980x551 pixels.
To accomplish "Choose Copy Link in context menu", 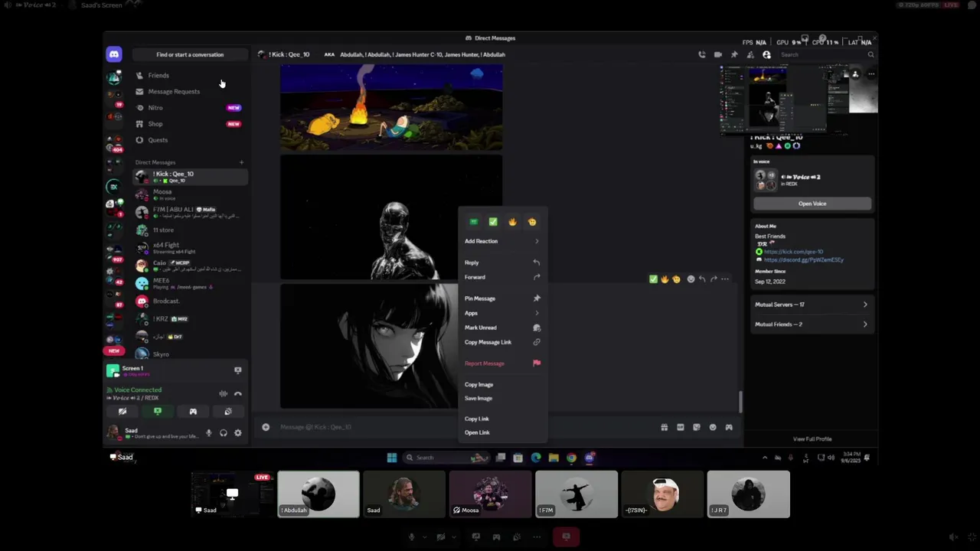I will pyautogui.click(x=501, y=419).
